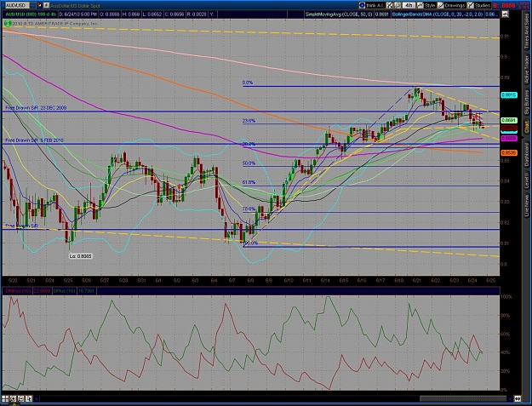Click the Drawings pencil icon
This screenshot has height=406, width=532.
441,5
